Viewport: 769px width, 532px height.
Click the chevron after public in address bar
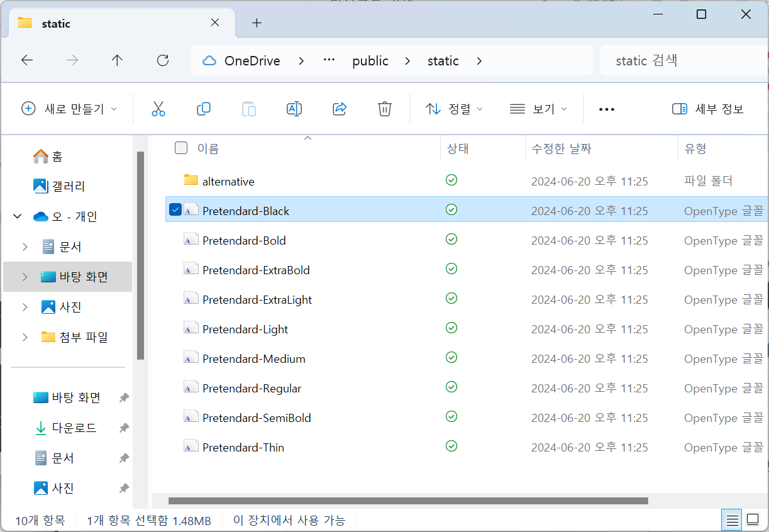(x=408, y=61)
